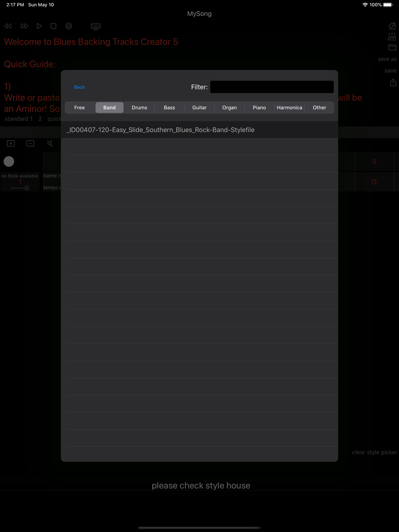This screenshot has width=399, height=532.
Task: Open the keyboard icon in toolbar
Action: coord(96,26)
